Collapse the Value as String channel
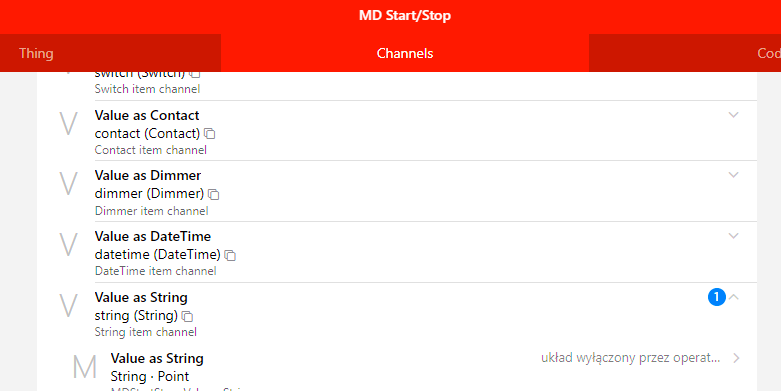 [733, 297]
